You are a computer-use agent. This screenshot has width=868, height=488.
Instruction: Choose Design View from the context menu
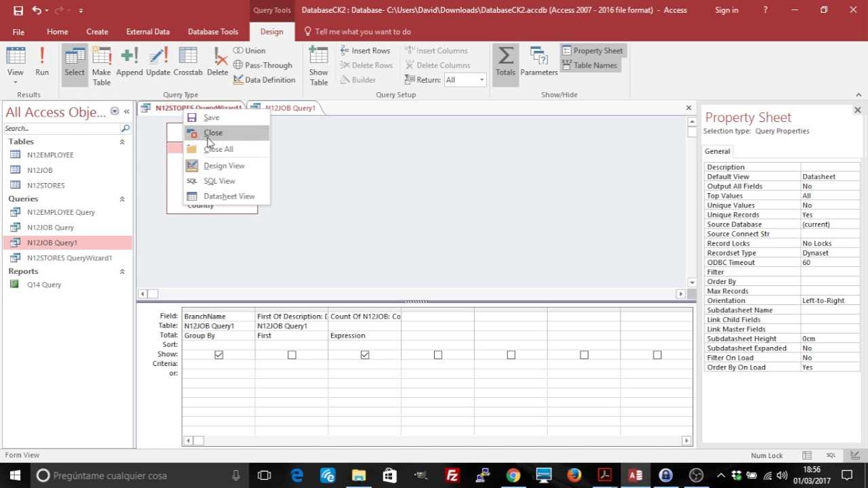click(x=226, y=165)
